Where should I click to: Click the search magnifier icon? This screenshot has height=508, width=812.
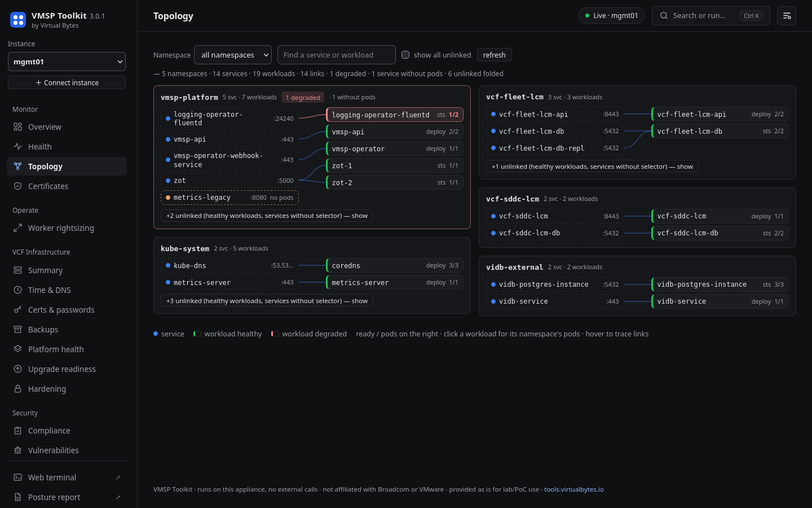click(x=664, y=16)
